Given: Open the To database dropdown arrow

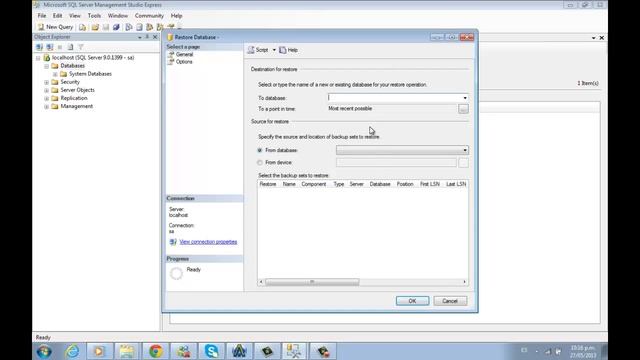Looking at the screenshot, I should 465,98.
